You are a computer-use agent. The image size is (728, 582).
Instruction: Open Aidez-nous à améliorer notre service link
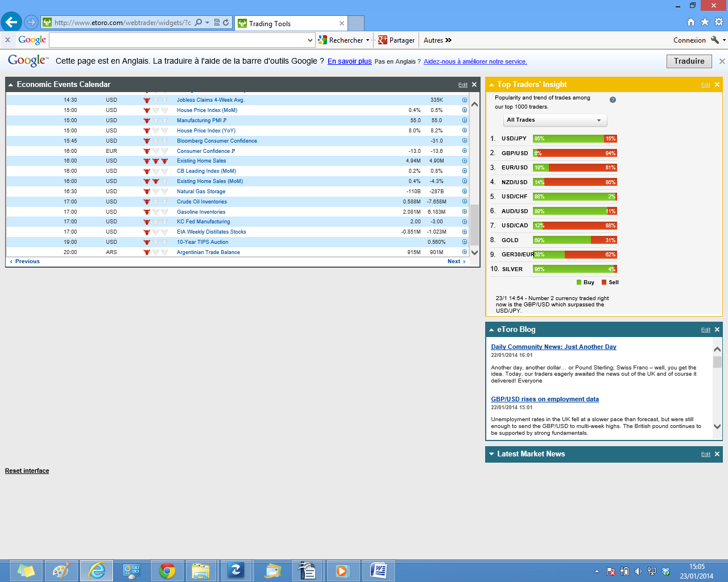point(475,61)
